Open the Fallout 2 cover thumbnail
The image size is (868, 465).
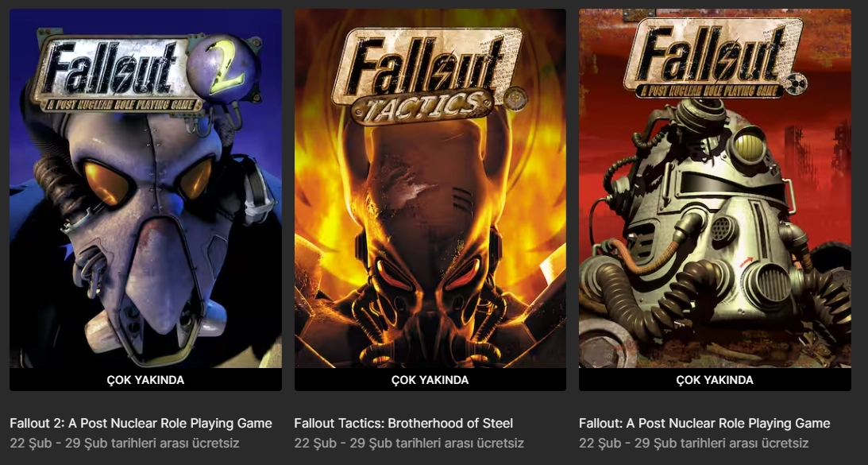[x=145, y=188]
